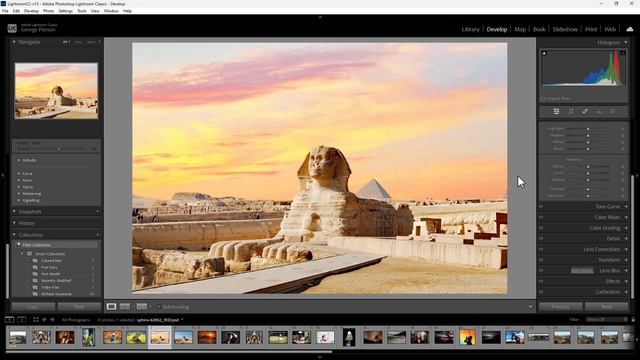Switch to the Map module
Viewport: 640px width, 360px height.
[520, 29]
